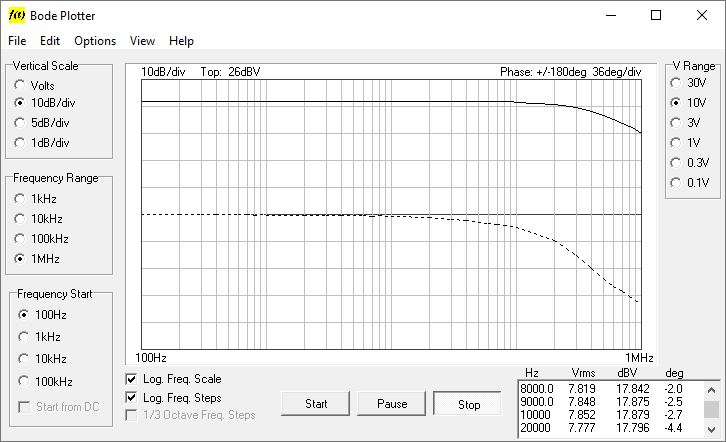Open the Edit menu
Viewport: 726px width, 442px height.
(50, 41)
